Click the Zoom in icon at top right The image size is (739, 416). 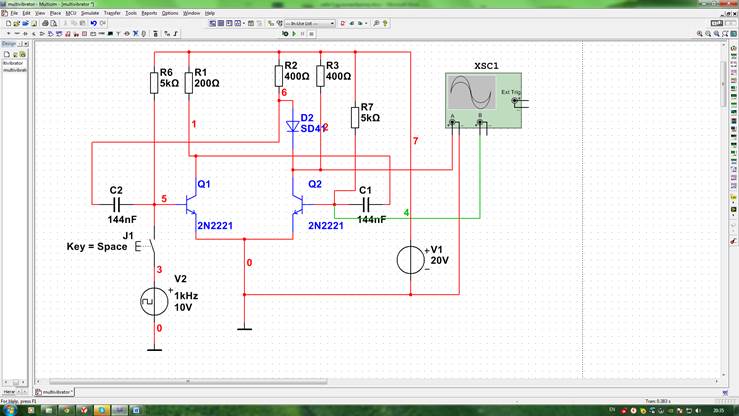[x=699, y=34]
